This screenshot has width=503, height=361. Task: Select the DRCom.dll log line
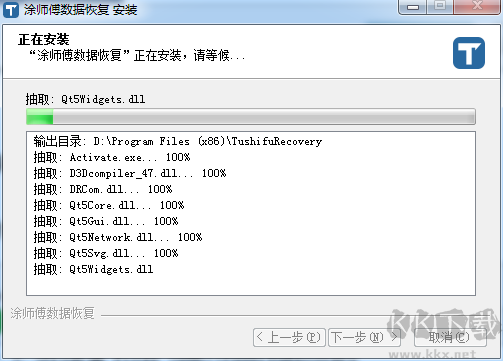tap(103, 189)
